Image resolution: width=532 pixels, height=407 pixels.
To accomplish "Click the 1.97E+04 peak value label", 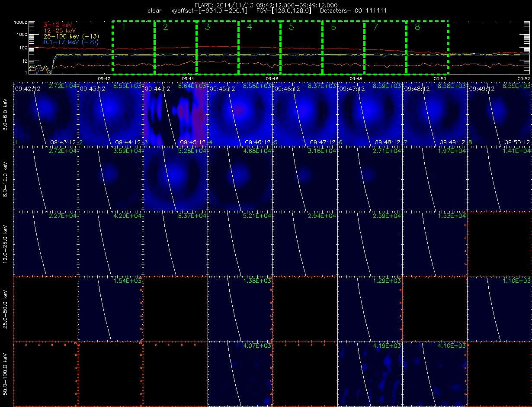I will click(452, 151).
